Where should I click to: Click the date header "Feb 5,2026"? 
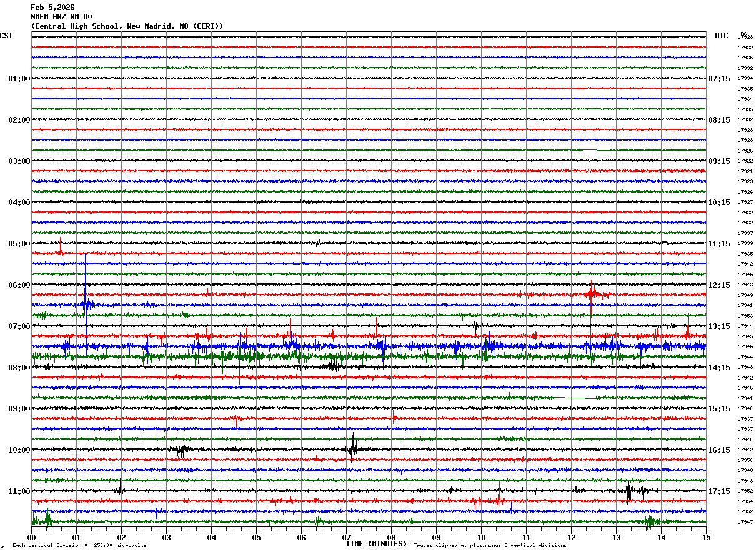52,8
